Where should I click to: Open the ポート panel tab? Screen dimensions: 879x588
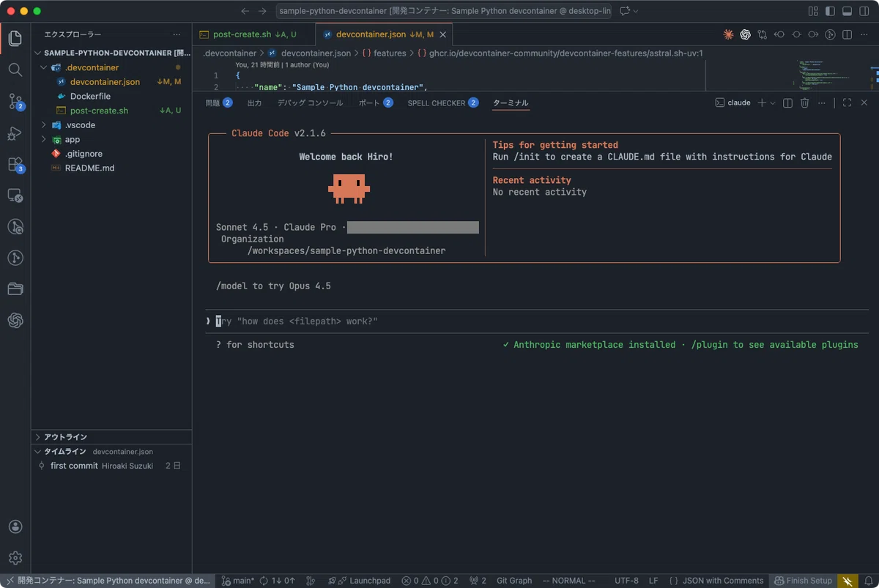click(376, 103)
